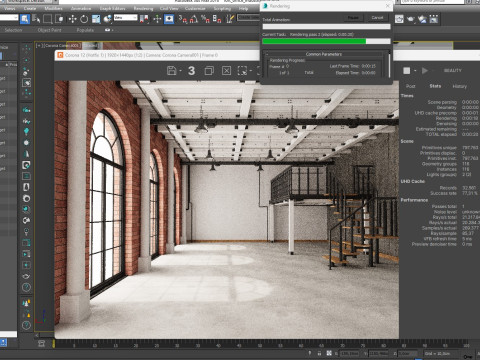
Task: Activate the Select and Place tool
Action: [107, 19]
